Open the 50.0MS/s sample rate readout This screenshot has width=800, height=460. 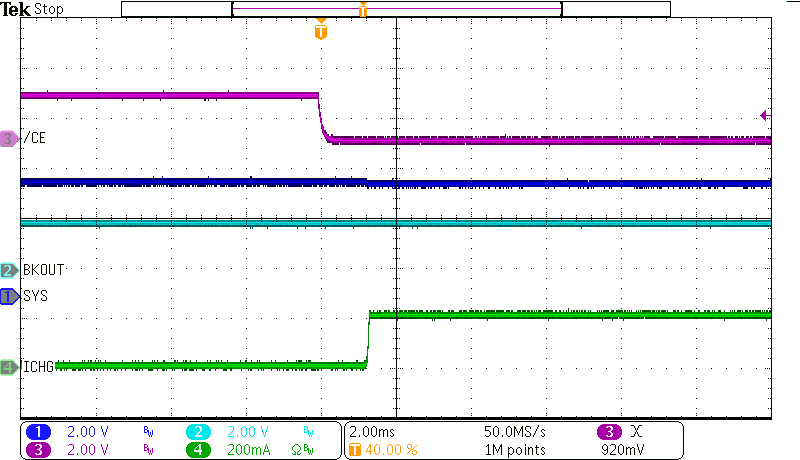517,431
